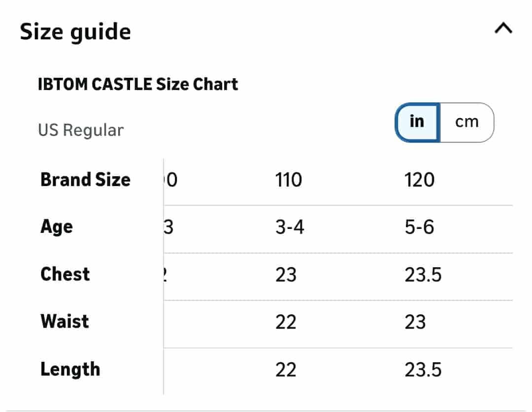The height and width of the screenshot is (412, 532).
Task: Click the Chest row header
Action: point(65,274)
